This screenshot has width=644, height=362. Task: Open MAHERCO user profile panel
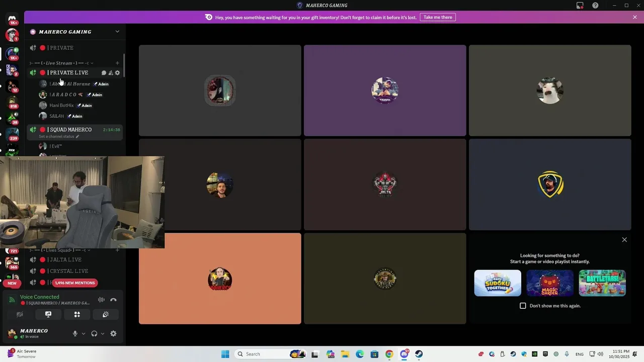coord(35,333)
